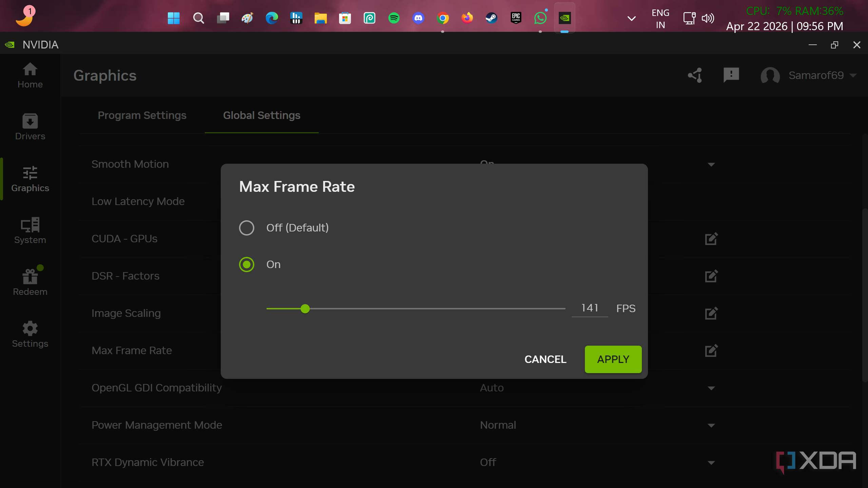
Task: Edit the Max Frame Rate setting
Action: click(x=711, y=351)
